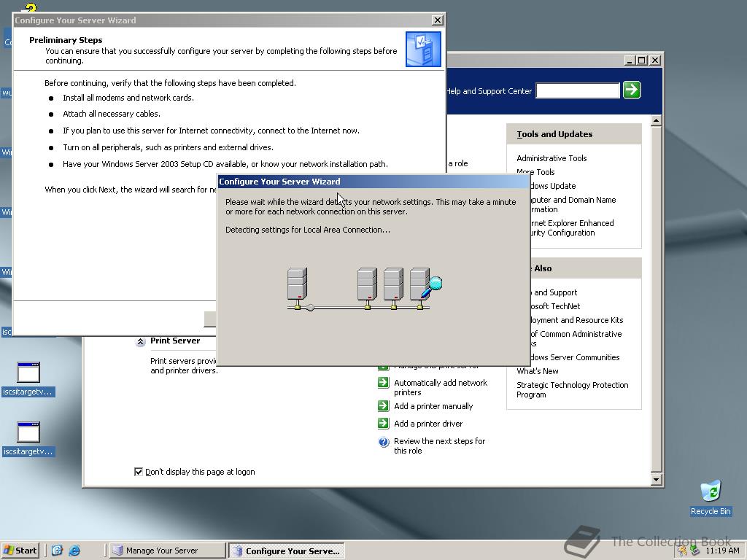Click Add a printer driver link
This screenshot has width=747, height=560.
coord(427,424)
